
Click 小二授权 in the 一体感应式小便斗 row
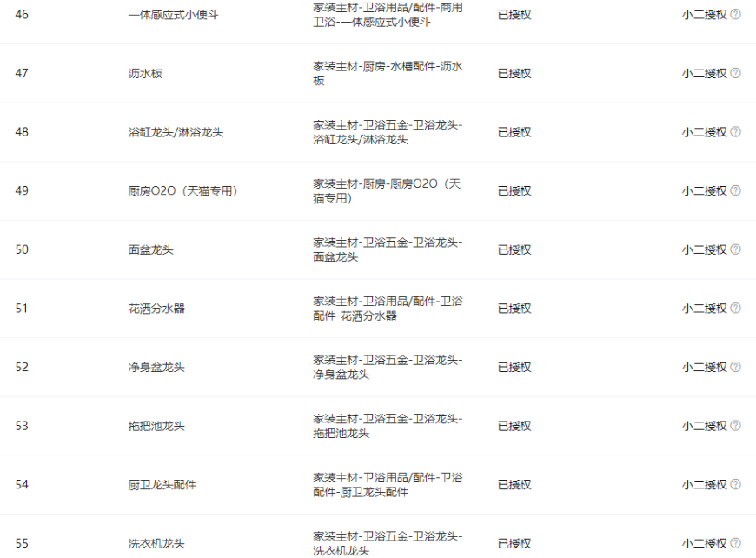(704, 15)
